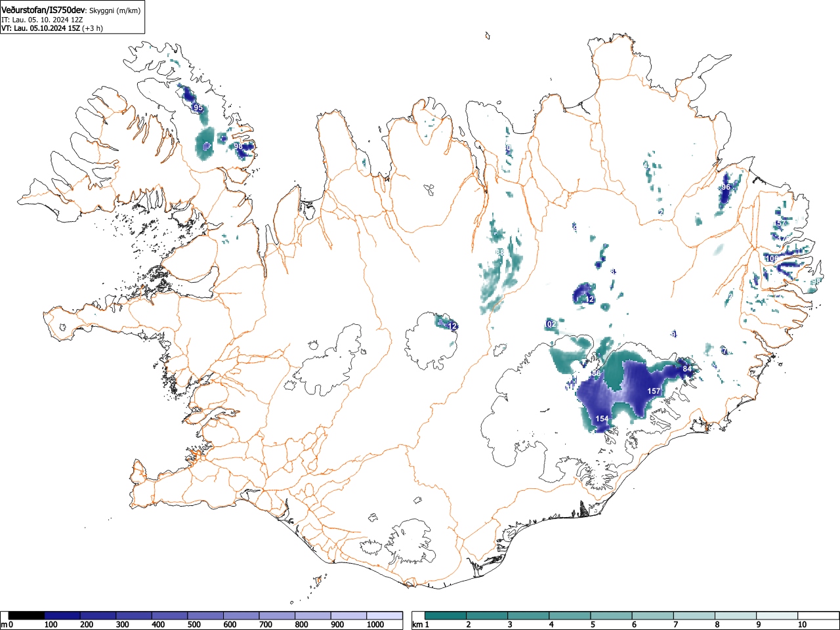Image resolution: width=840 pixels, height=630 pixels.
Task: Click the '154' visibility value on the map
Action: point(602,419)
